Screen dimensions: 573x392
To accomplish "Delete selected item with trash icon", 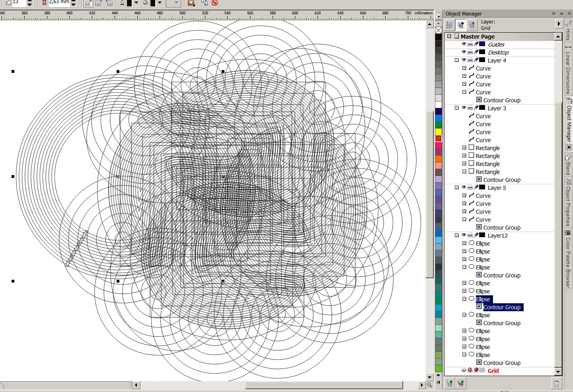I will pos(556,383).
